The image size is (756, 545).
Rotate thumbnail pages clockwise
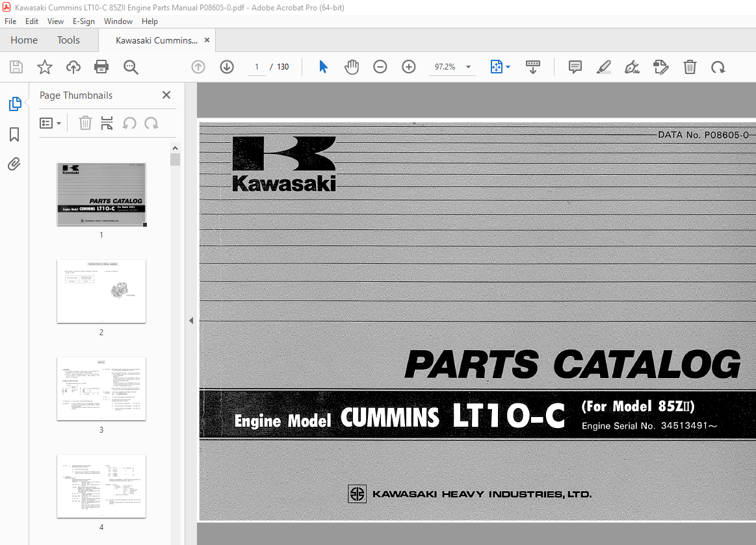[x=151, y=123]
